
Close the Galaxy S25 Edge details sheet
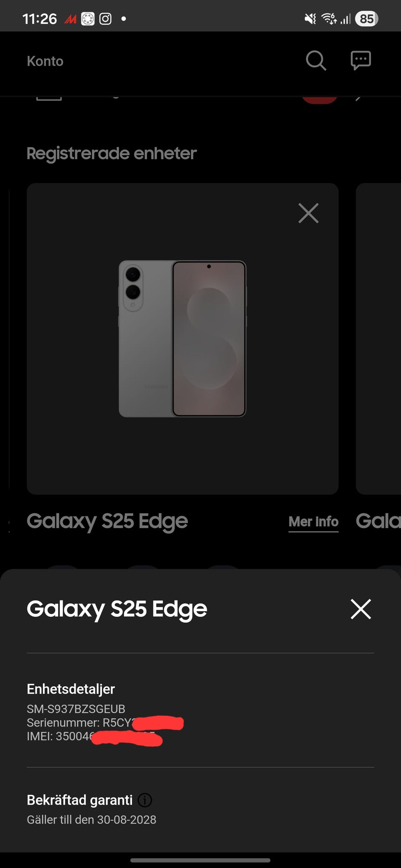point(361,609)
